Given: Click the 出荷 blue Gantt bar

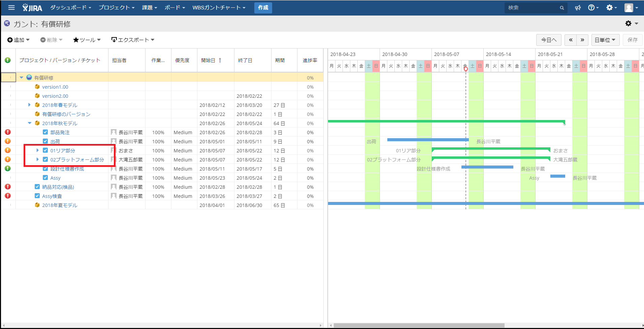Looking at the screenshot, I should [x=428, y=140].
